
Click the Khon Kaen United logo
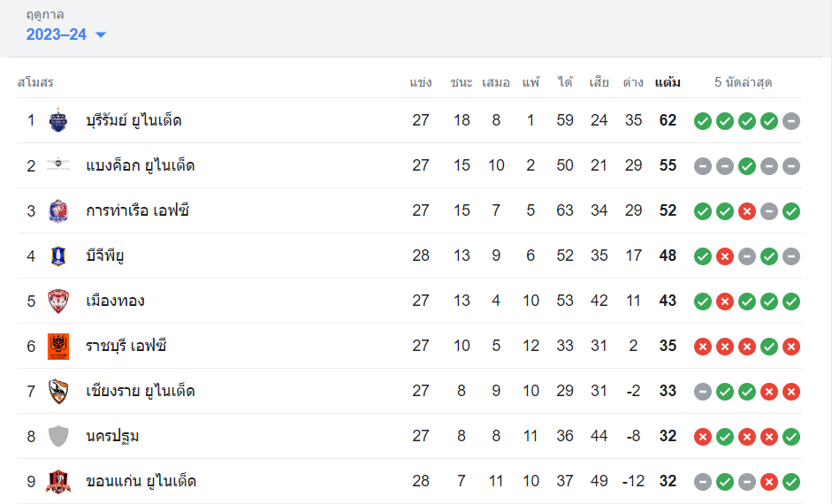[x=57, y=481]
